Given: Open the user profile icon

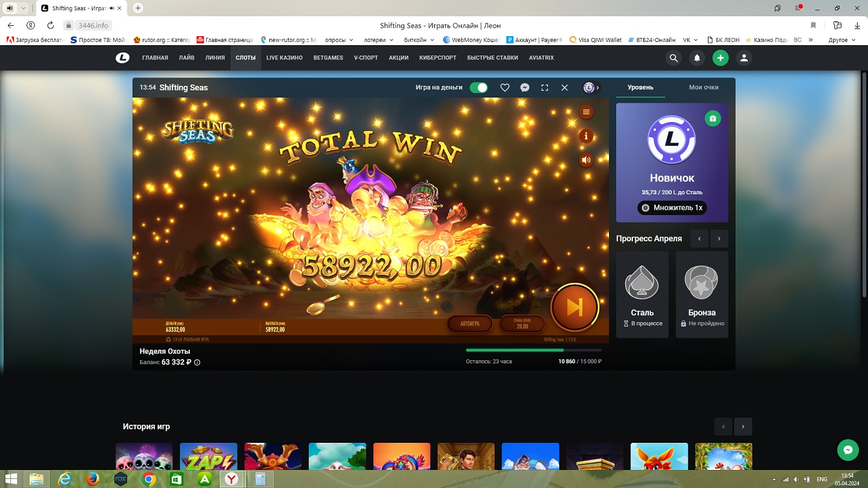Looking at the screenshot, I should point(743,58).
